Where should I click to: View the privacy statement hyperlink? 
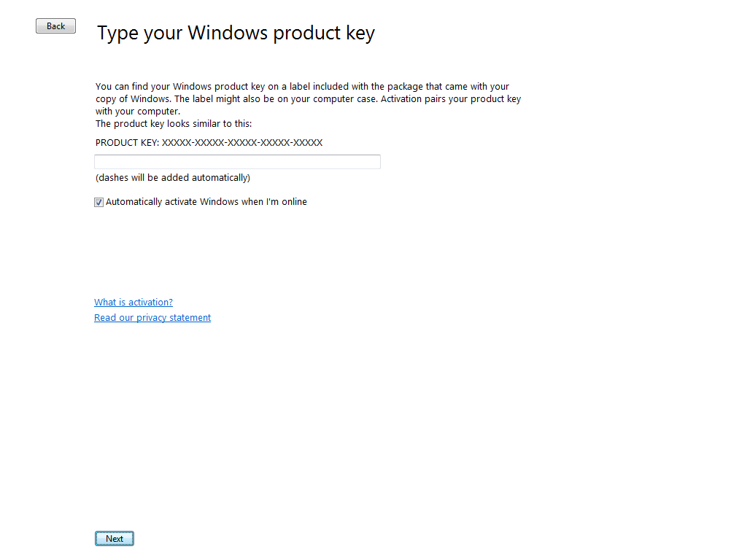152,318
